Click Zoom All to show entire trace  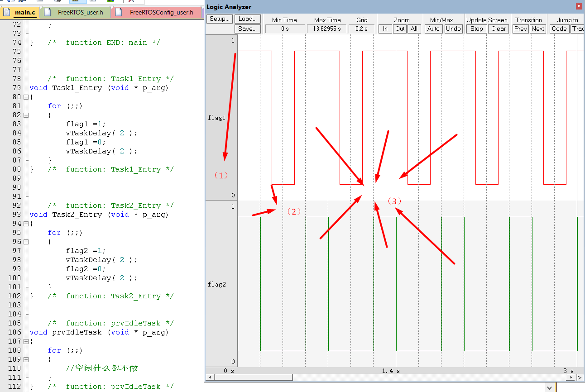pos(414,29)
